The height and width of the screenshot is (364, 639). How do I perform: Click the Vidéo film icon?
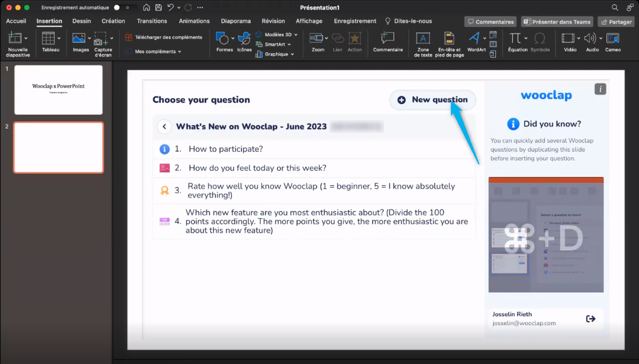pyautogui.click(x=568, y=38)
